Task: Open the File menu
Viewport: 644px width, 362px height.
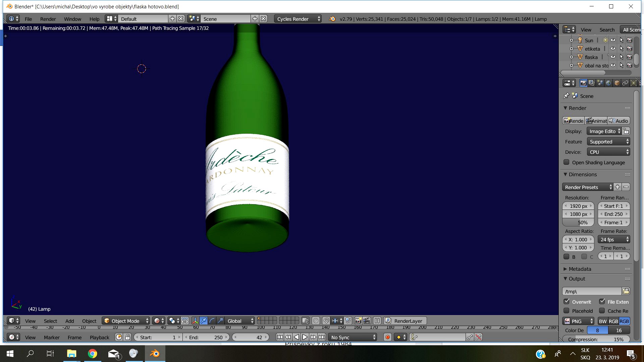Action: (x=28, y=19)
